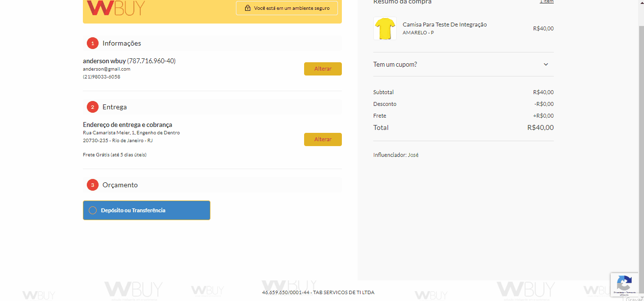Select the Orçamento section heading

pyautogui.click(x=120, y=185)
